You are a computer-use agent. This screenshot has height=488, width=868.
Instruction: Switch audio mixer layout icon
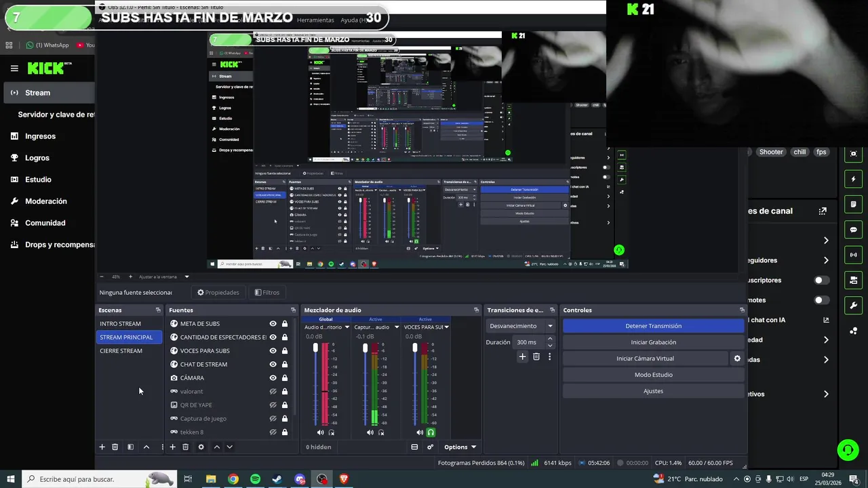point(414,447)
